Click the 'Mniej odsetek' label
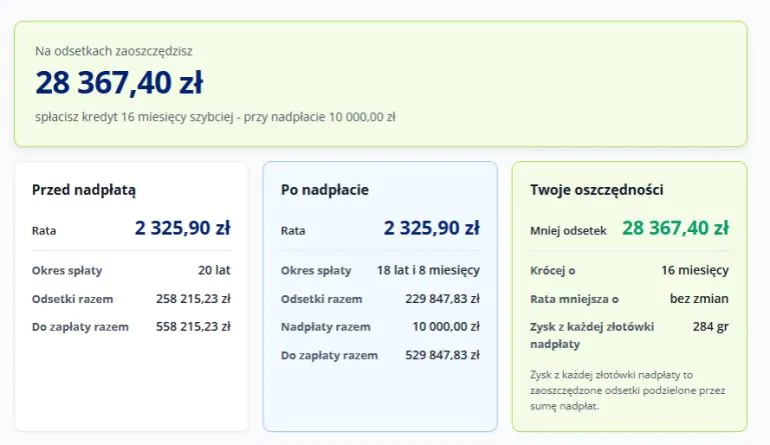 568,231
